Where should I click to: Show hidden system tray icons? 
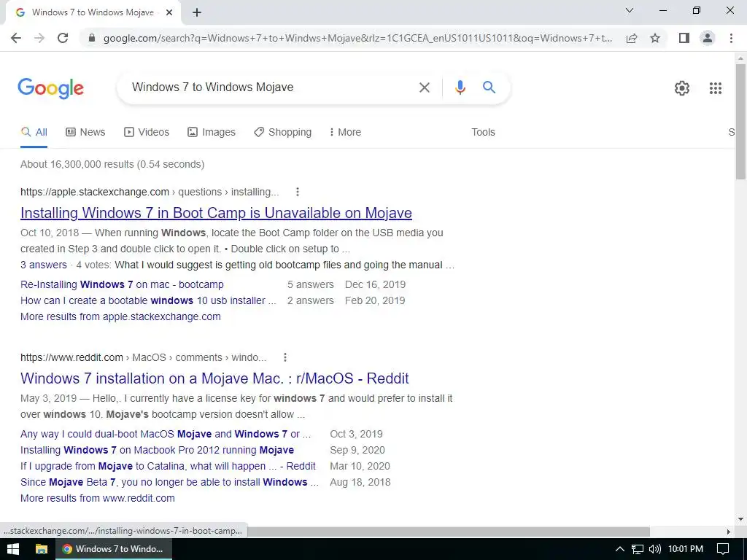click(620, 549)
